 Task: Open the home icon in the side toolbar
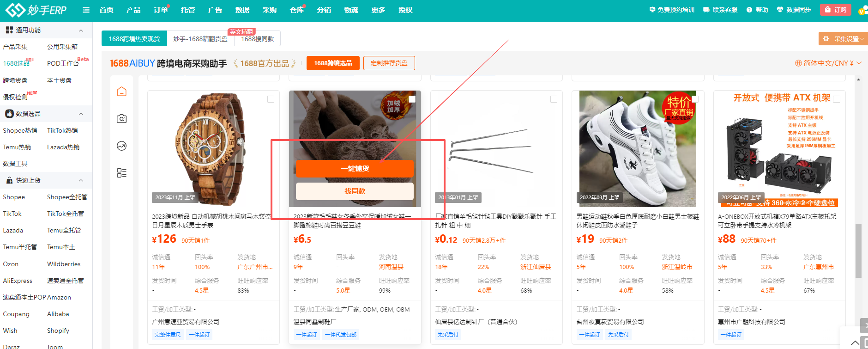click(121, 92)
